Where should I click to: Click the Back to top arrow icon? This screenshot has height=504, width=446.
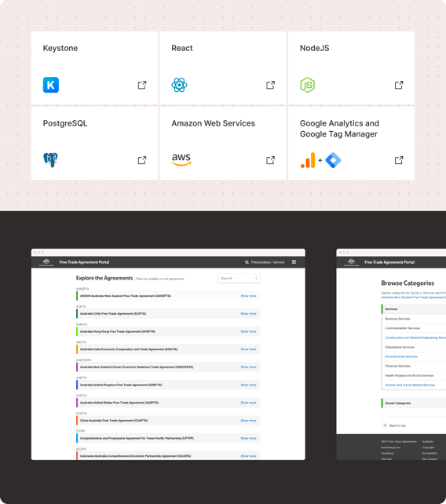(x=385, y=425)
